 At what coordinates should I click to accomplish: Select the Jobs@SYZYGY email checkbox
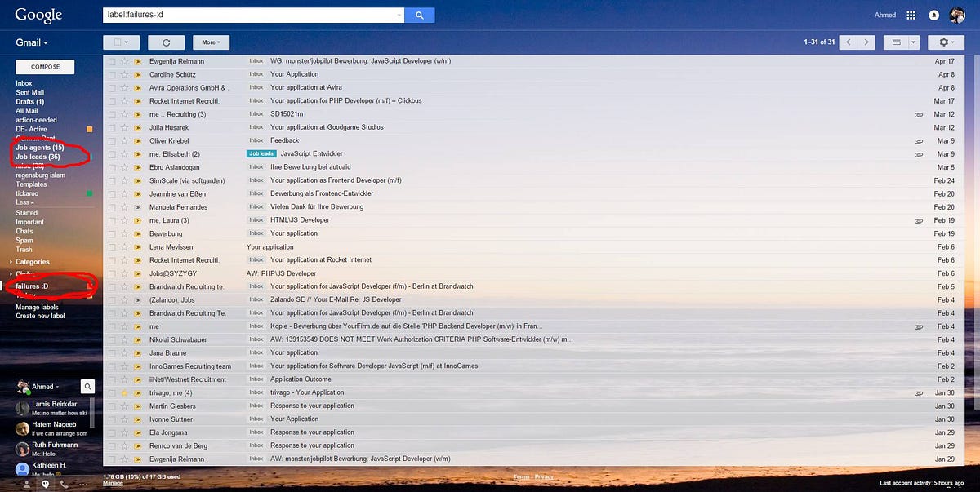(x=112, y=273)
